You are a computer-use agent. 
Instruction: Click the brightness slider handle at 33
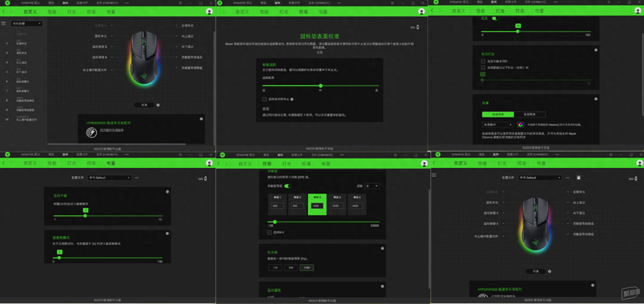(x=518, y=31)
